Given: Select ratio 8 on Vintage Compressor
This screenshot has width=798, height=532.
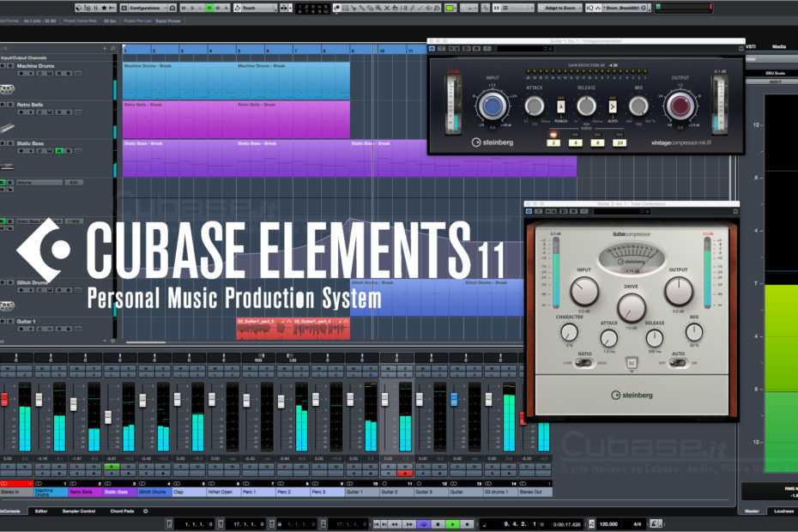Looking at the screenshot, I should point(597,142).
